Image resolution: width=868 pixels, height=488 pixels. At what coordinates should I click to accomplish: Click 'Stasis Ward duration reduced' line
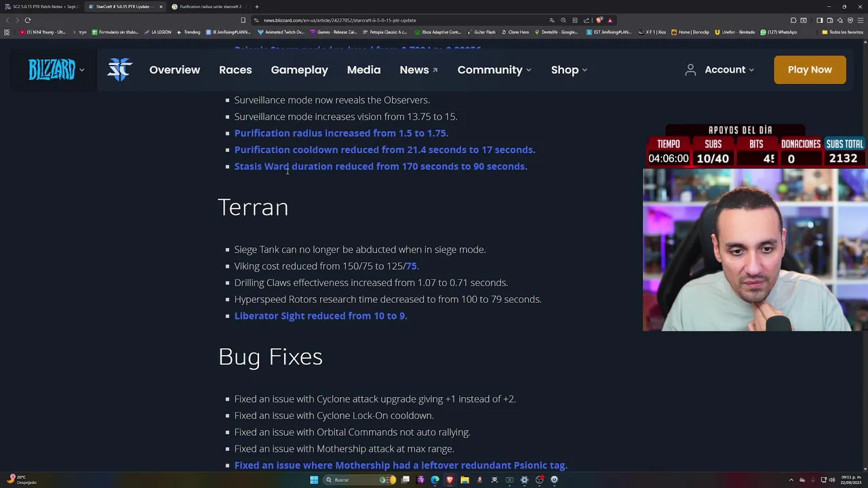point(380,167)
